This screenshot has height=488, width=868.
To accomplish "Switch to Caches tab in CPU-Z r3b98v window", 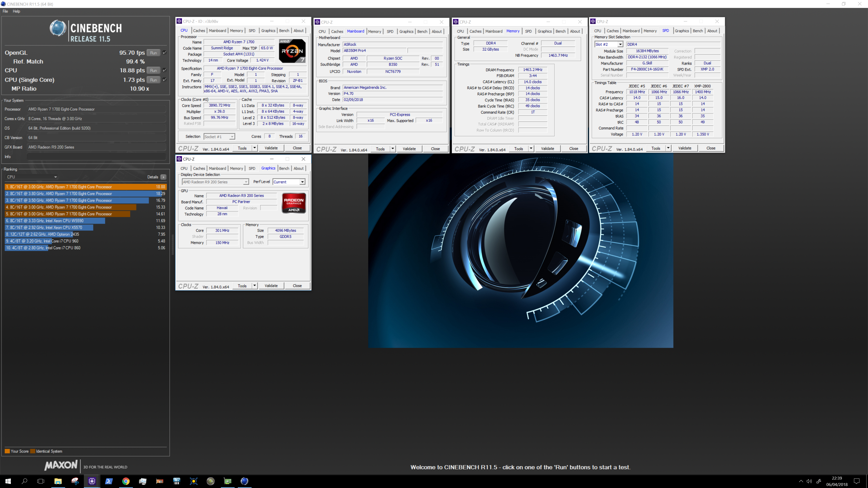I will tap(199, 30).
